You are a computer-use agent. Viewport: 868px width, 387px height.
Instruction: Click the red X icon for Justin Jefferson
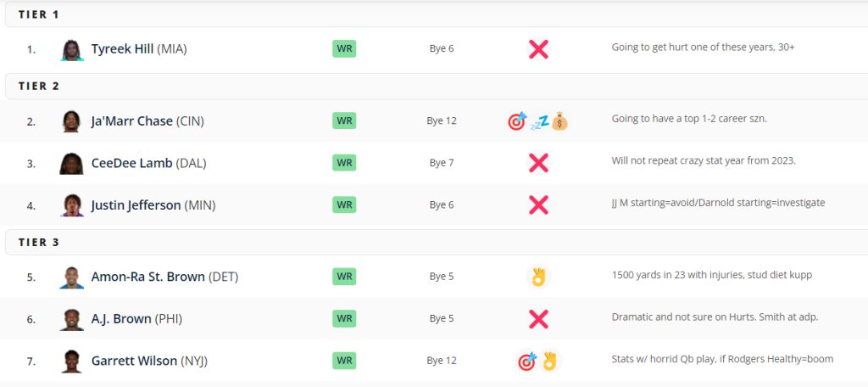[x=538, y=205]
